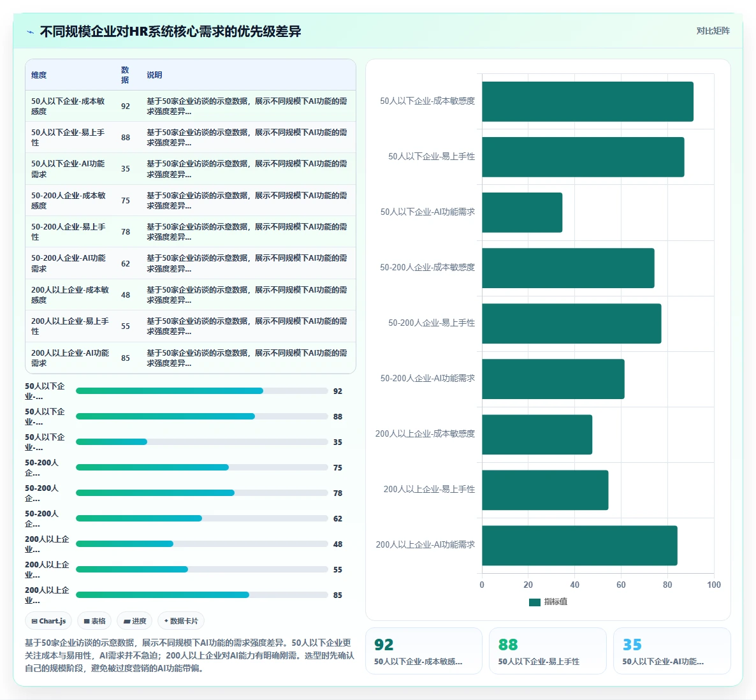
Task: Click the table value 92
Action: point(126,106)
